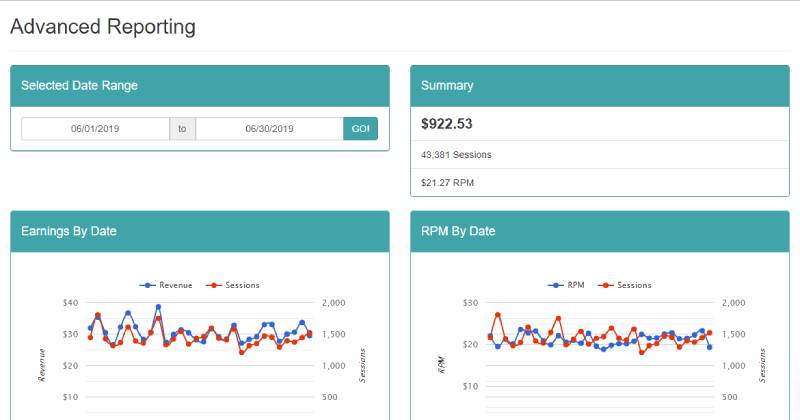Click the first red Sessions point in Earnings chart

(x=90, y=337)
